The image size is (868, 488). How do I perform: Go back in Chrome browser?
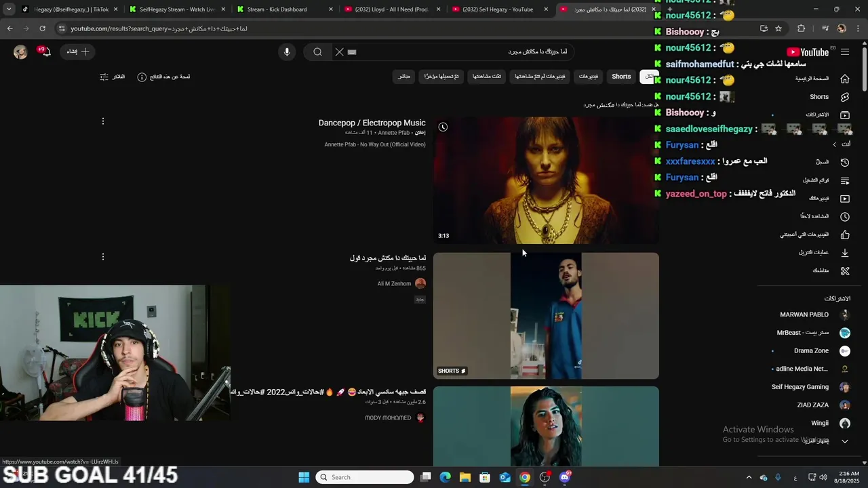tap(9, 28)
